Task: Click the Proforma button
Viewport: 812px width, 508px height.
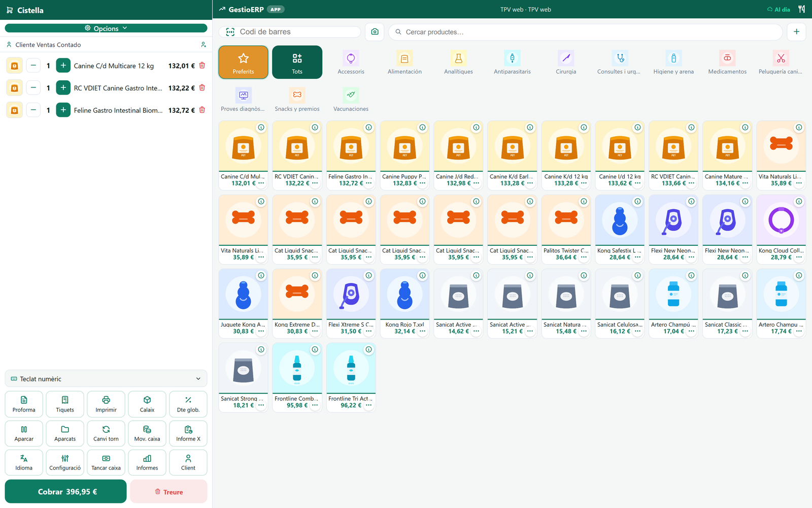Action: point(24,404)
